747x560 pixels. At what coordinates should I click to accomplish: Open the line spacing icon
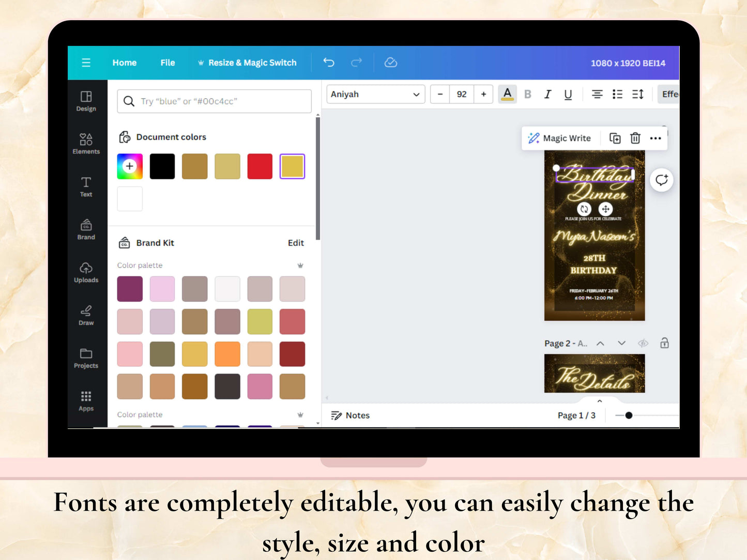pos(637,94)
